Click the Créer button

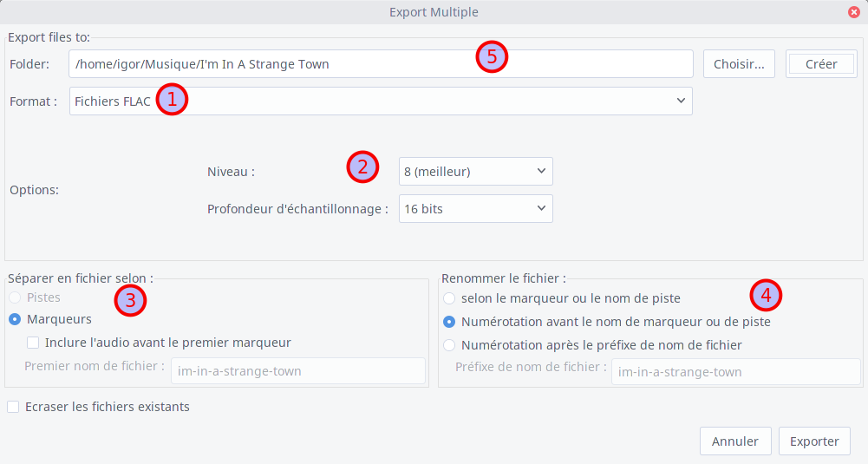pyautogui.click(x=821, y=63)
